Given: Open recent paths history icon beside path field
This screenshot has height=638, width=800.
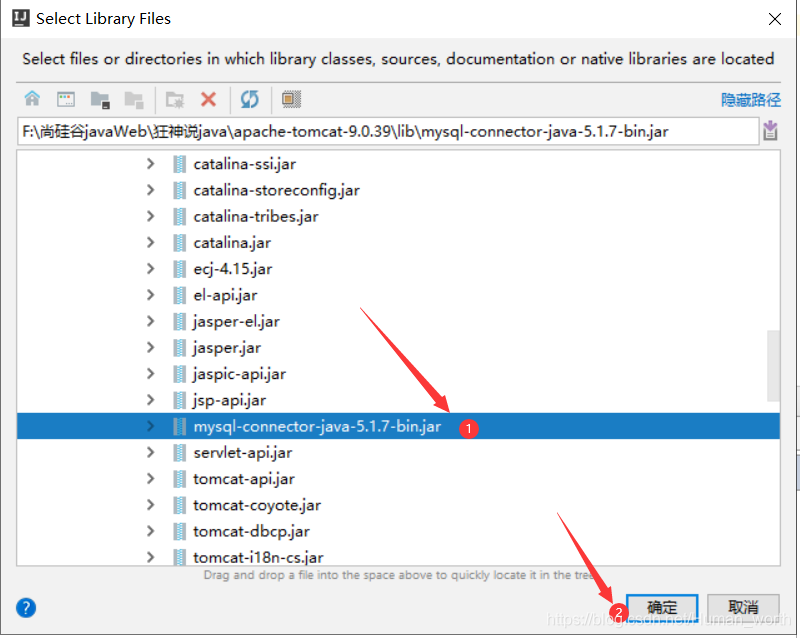Looking at the screenshot, I should point(770,131).
